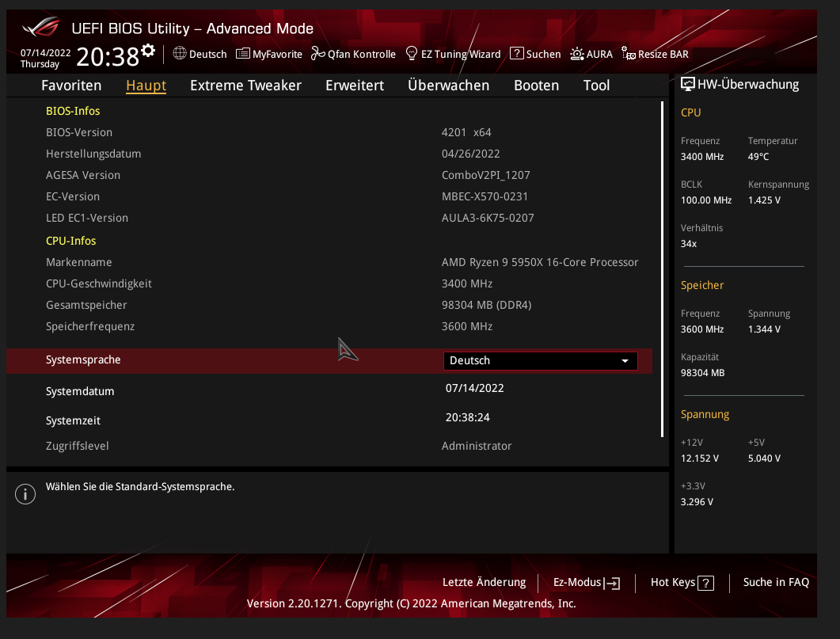Go to the Überwachen tab
Viewport: 840px width, 639px height.
pos(448,86)
